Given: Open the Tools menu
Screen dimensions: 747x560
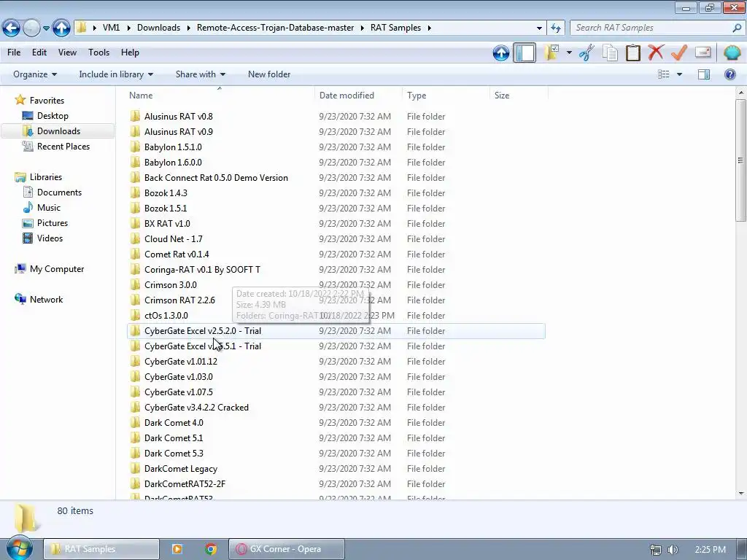Looking at the screenshot, I should (x=98, y=52).
